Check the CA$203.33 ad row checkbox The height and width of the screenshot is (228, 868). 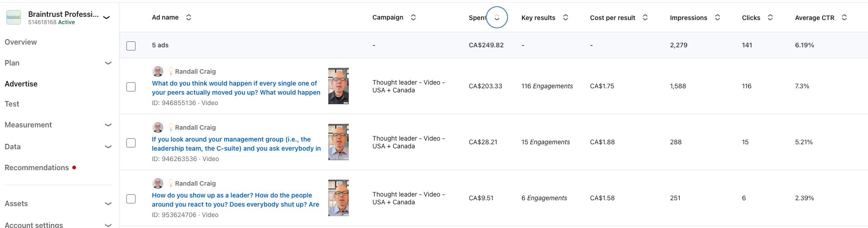coord(131,86)
